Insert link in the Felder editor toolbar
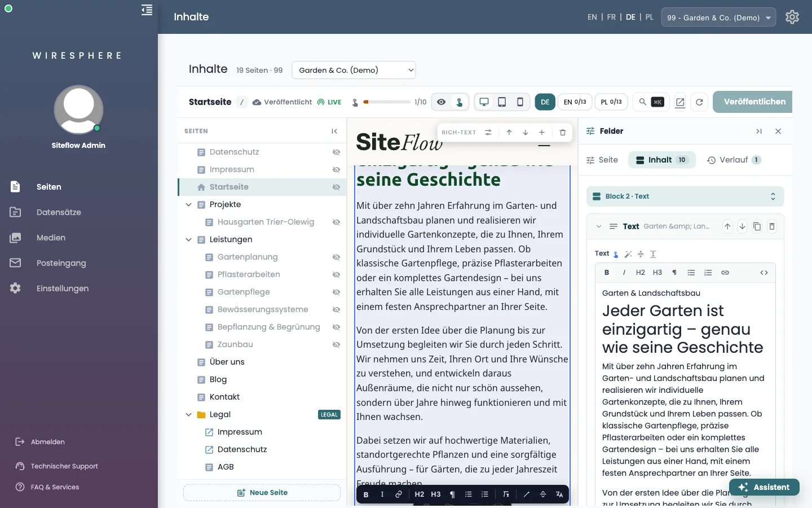 (725, 273)
